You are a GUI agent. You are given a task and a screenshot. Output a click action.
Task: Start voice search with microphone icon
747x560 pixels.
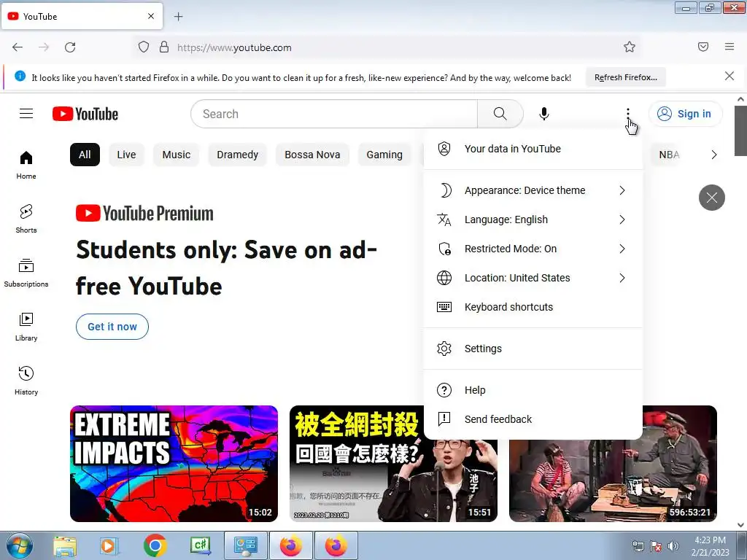click(x=544, y=114)
